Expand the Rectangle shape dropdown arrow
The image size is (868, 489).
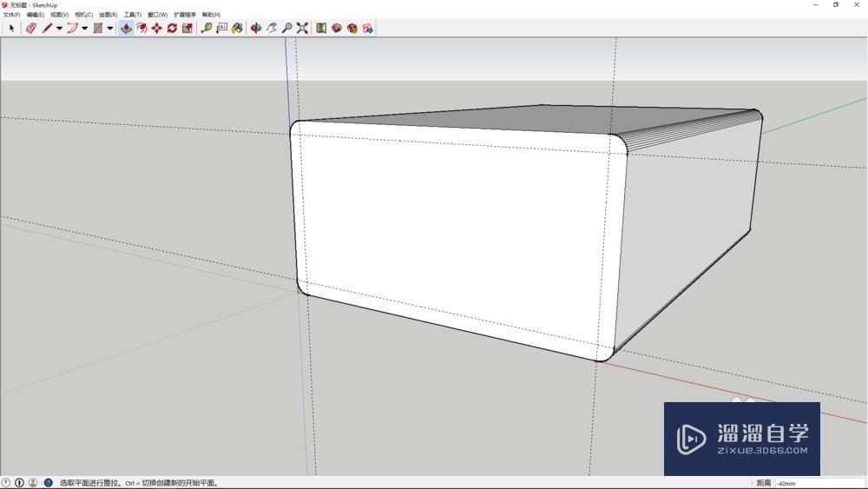point(110,29)
